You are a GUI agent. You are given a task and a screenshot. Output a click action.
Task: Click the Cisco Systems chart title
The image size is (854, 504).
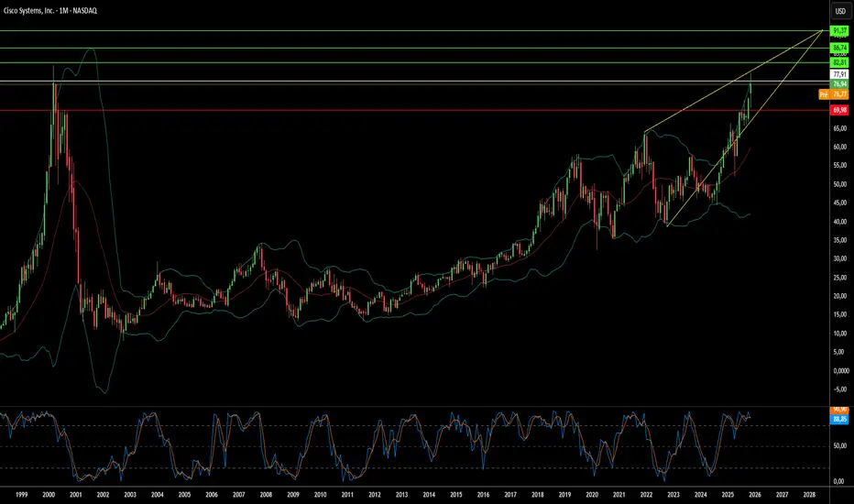tap(50, 10)
